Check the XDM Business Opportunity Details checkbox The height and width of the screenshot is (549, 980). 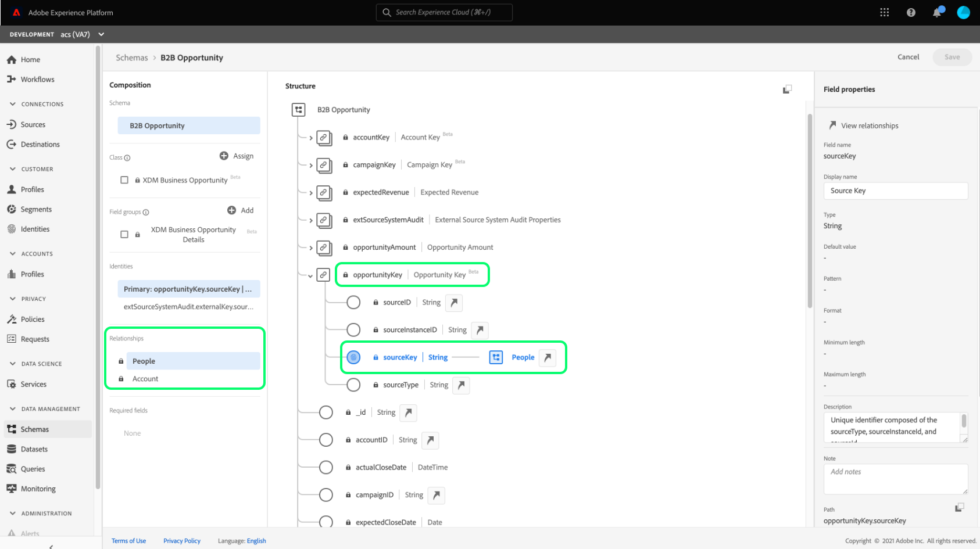point(124,235)
